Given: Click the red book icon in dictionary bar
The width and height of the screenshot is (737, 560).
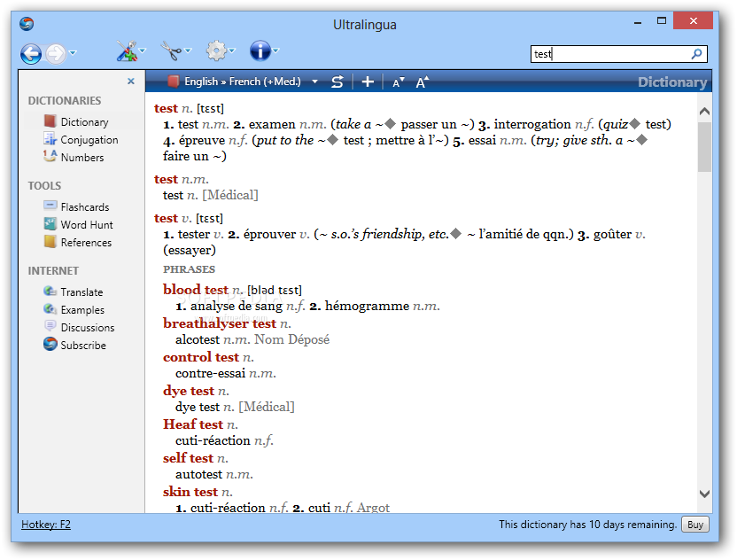Looking at the screenshot, I should 174,82.
